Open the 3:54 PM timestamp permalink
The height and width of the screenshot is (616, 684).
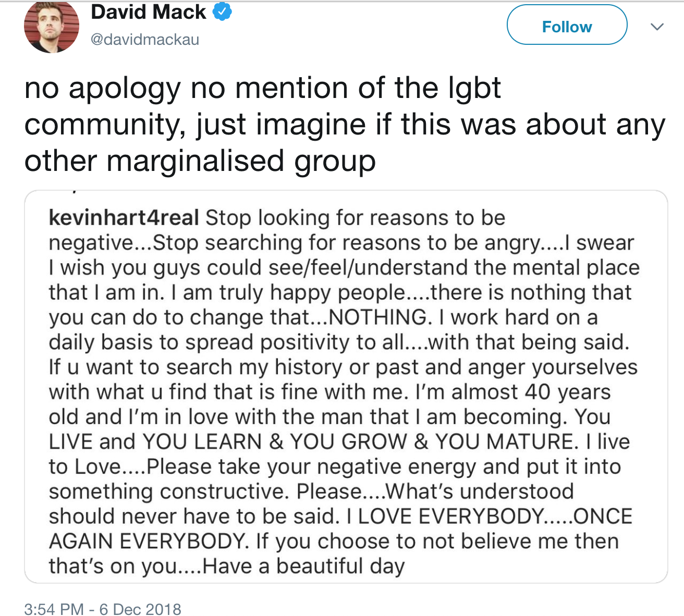54,609
